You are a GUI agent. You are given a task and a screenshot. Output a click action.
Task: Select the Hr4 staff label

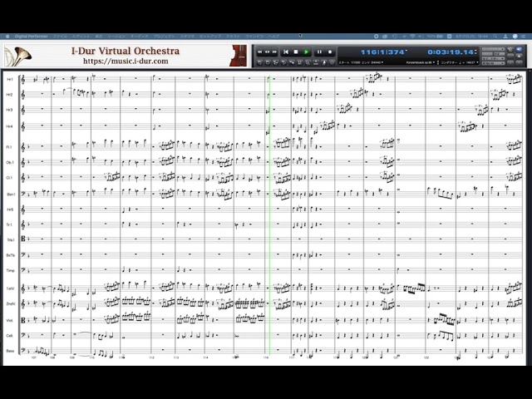coord(9,126)
